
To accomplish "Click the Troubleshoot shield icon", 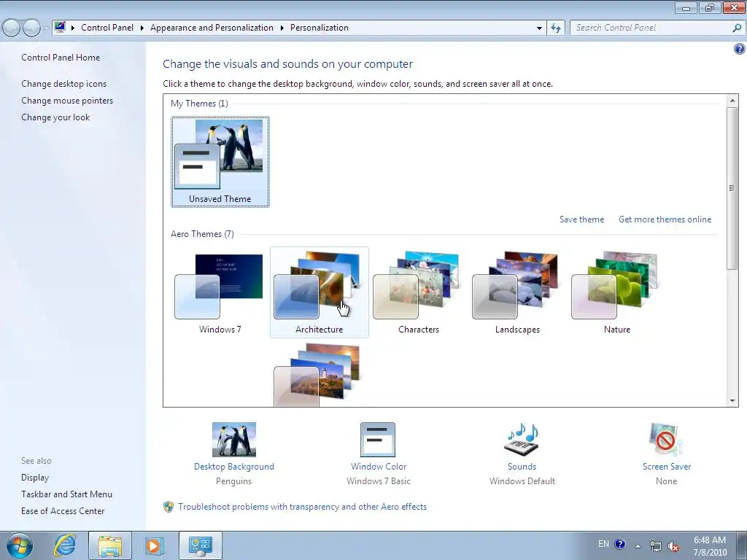I will (169, 507).
